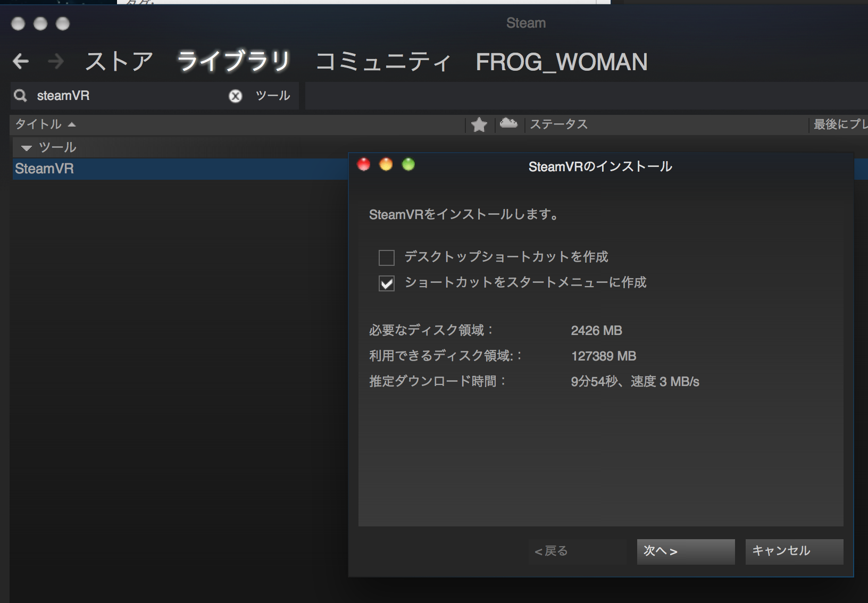The width and height of the screenshot is (868, 603).
Task: Clear the steamVR search text
Action: point(235,96)
